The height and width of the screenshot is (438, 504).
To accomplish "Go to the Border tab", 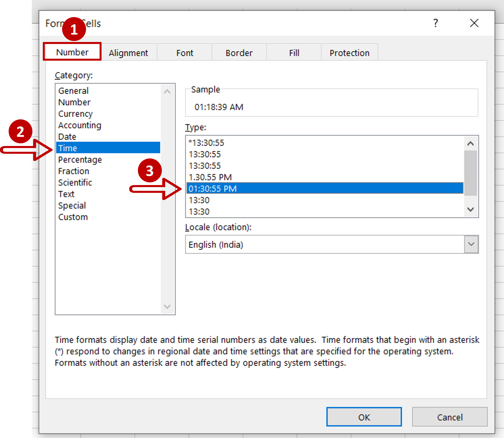I will point(239,53).
